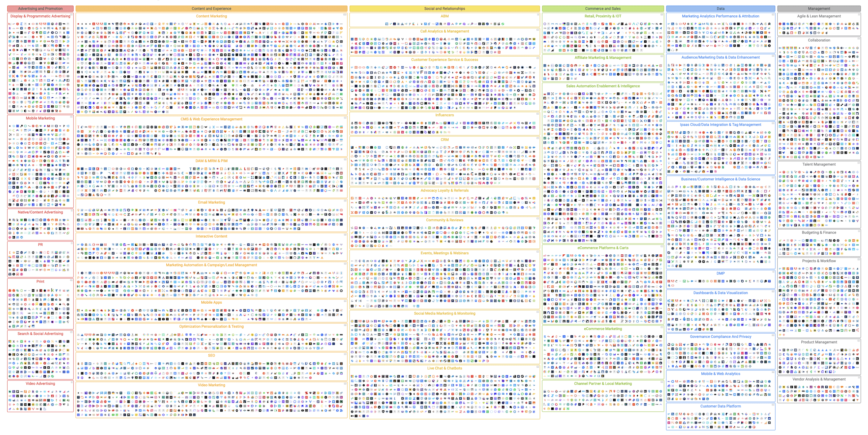Expand DMP panel using its corner icon

pos(773,272)
